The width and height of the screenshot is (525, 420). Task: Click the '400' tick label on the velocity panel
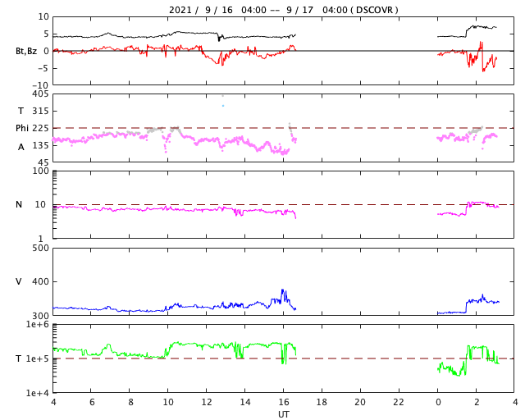click(40, 281)
